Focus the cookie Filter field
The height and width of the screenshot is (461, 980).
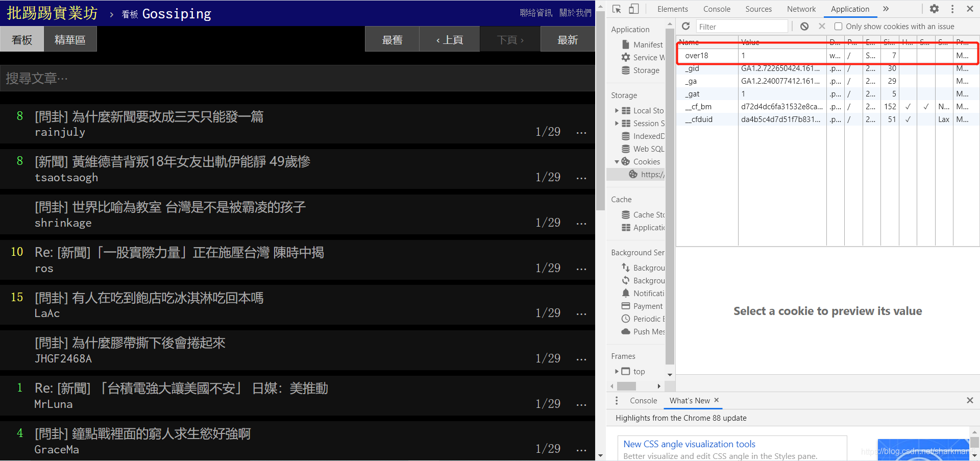742,27
